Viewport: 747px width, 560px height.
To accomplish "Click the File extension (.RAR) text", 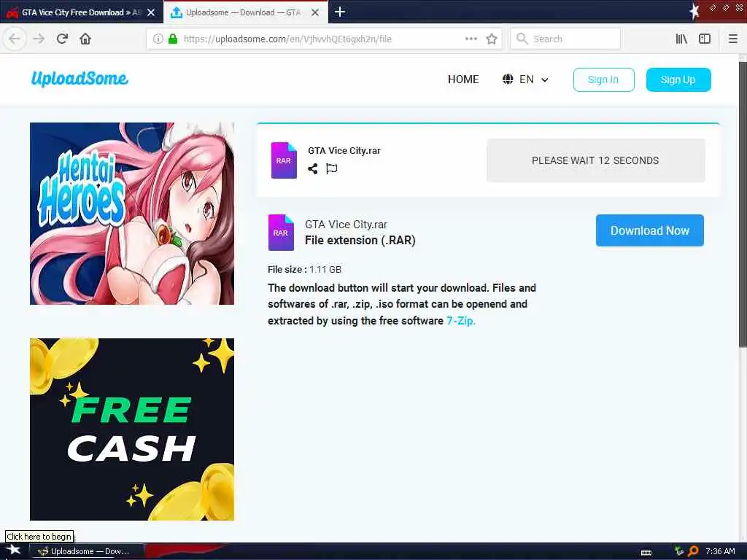I will (360, 241).
